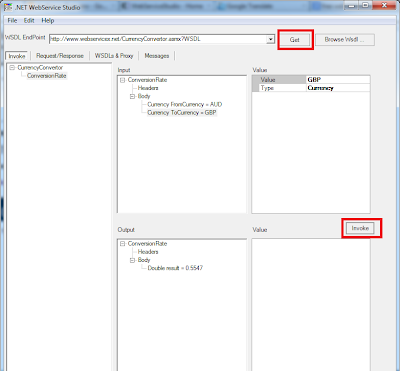Screen dimensions: 400x371
Task: Select Headers in the Input tree
Action: [x=148, y=88]
